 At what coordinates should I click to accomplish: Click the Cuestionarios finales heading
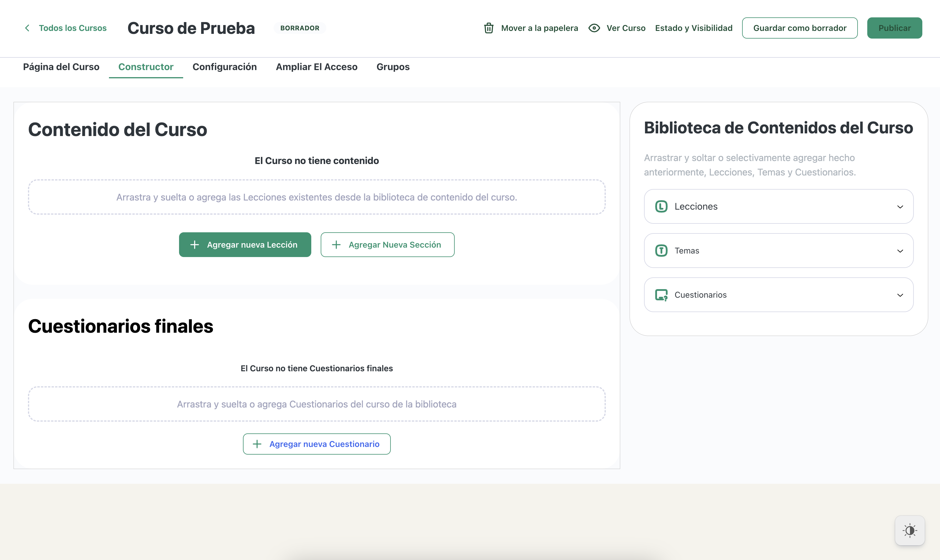[x=120, y=326]
